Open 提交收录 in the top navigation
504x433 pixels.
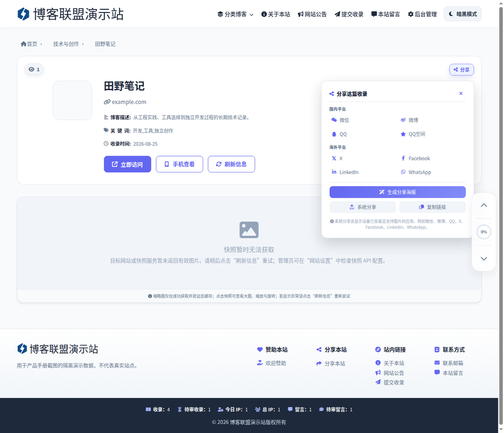pos(349,14)
